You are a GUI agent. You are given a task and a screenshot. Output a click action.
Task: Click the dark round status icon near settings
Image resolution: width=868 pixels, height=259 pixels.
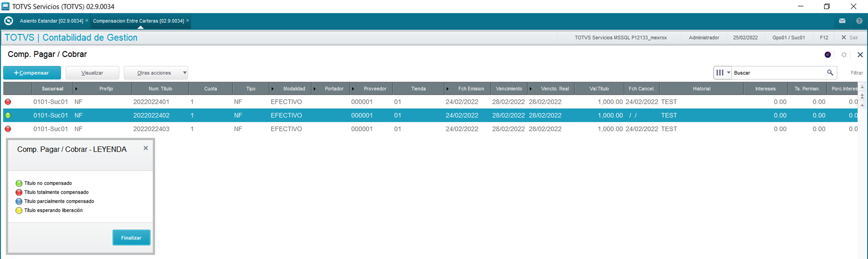(827, 55)
